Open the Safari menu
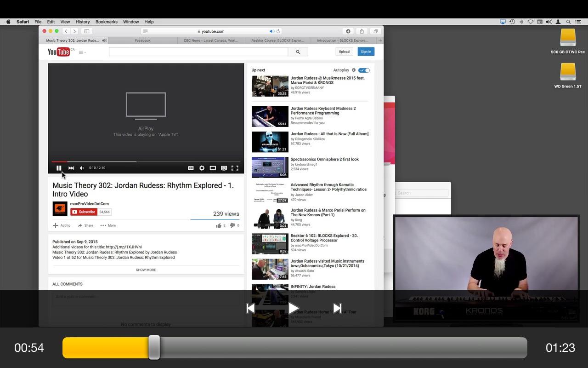Viewport: 588px width, 368px height. tap(23, 22)
